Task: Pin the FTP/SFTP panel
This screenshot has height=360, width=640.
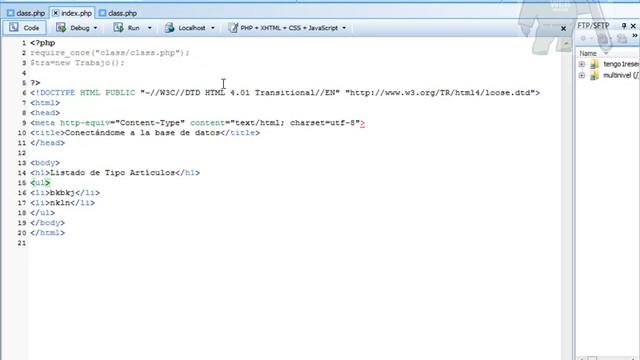Action: 624,26
